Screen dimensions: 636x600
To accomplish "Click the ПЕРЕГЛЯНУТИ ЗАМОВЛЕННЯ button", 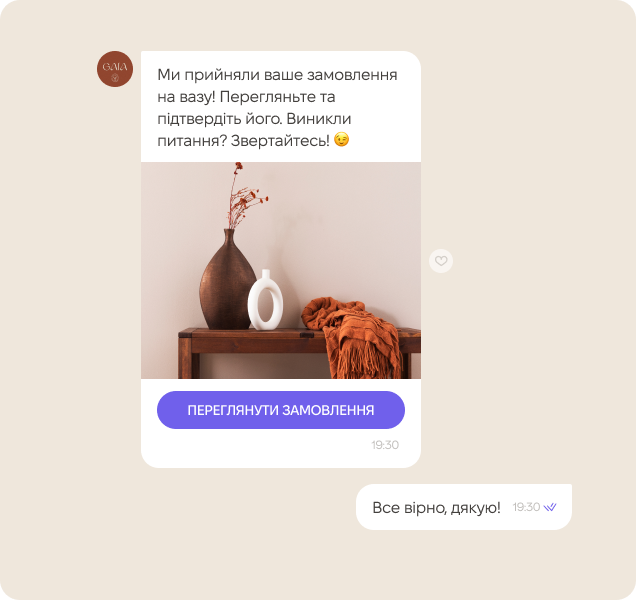I will (281, 410).
